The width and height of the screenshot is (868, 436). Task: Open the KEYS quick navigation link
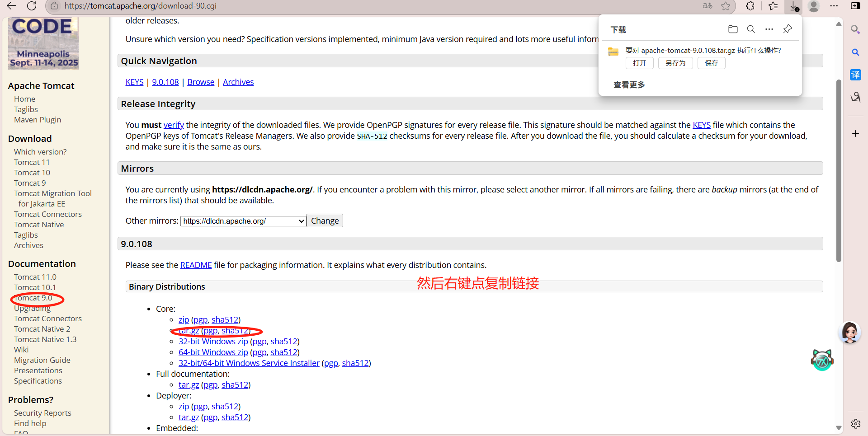point(134,82)
